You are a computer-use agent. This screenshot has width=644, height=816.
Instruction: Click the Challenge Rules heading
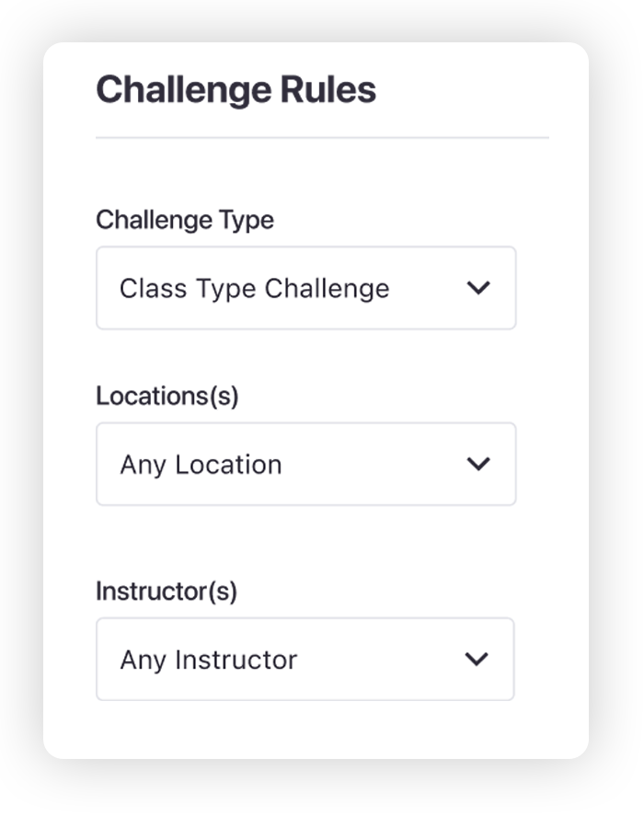click(x=236, y=90)
